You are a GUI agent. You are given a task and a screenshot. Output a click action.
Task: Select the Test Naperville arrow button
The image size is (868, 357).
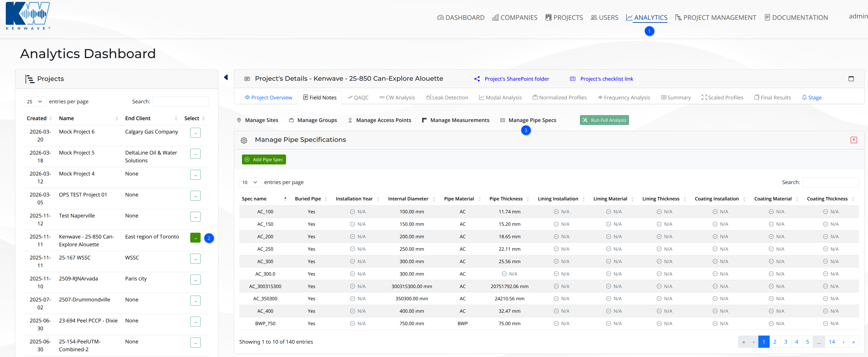196,217
